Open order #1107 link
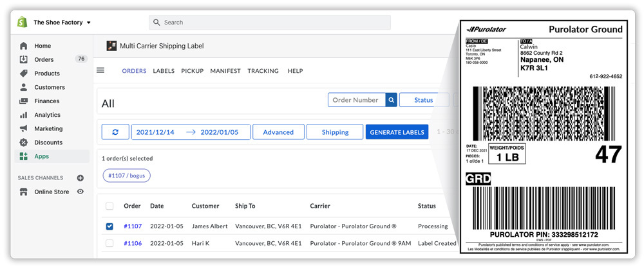Image resolution: width=644 pixels, height=269 pixels. coord(133,226)
